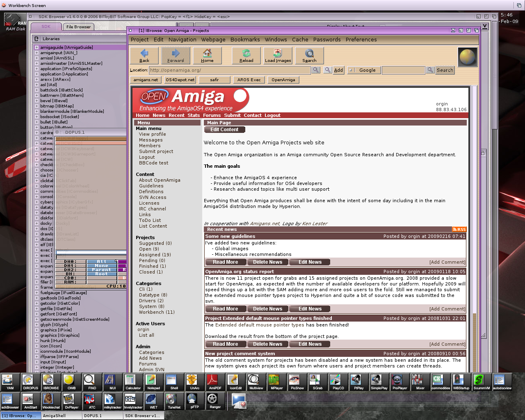Click the Edit Content button

[224, 130]
